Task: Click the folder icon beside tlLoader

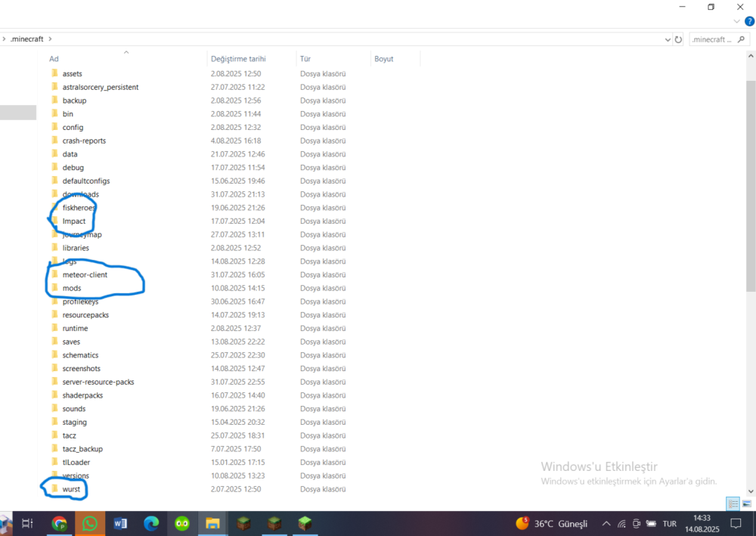Action: tap(54, 462)
